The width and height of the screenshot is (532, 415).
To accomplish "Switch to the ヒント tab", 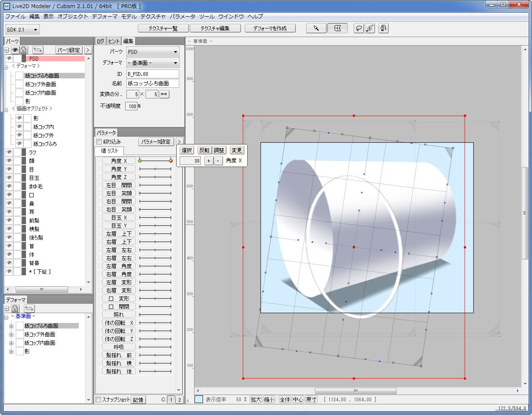I will pyautogui.click(x=114, y=41).
